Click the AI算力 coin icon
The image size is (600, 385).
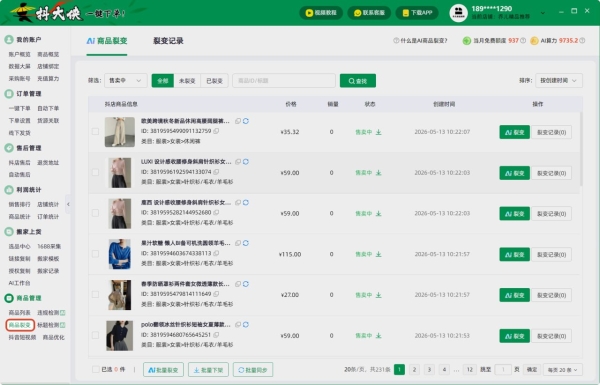534,41
